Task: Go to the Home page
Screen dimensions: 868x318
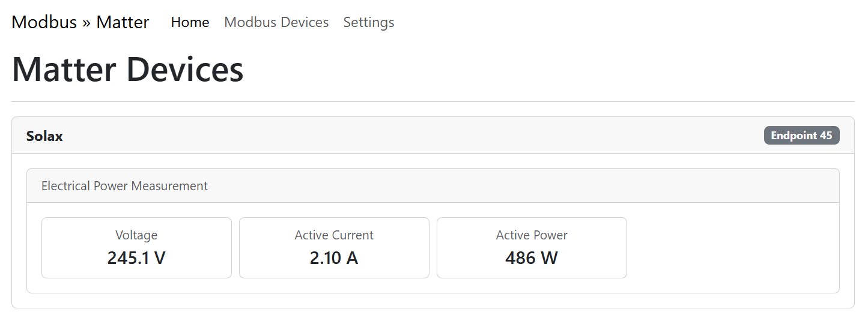Action: tap(190, 22)
